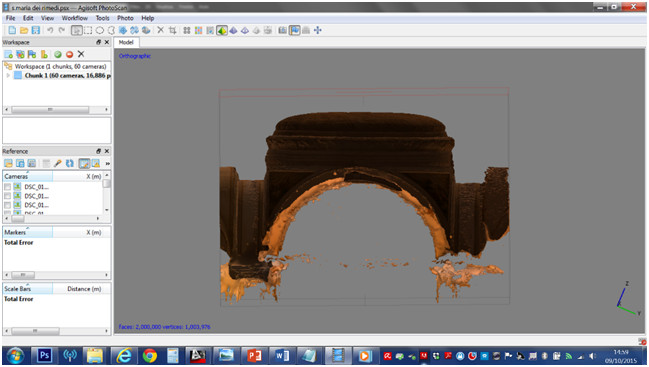Reset the view with blue cross arrows
The image size is (649, 367).
[317, 30]
